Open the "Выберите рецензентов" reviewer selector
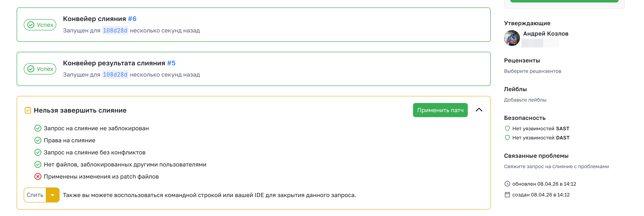 [x=532, y=71]
